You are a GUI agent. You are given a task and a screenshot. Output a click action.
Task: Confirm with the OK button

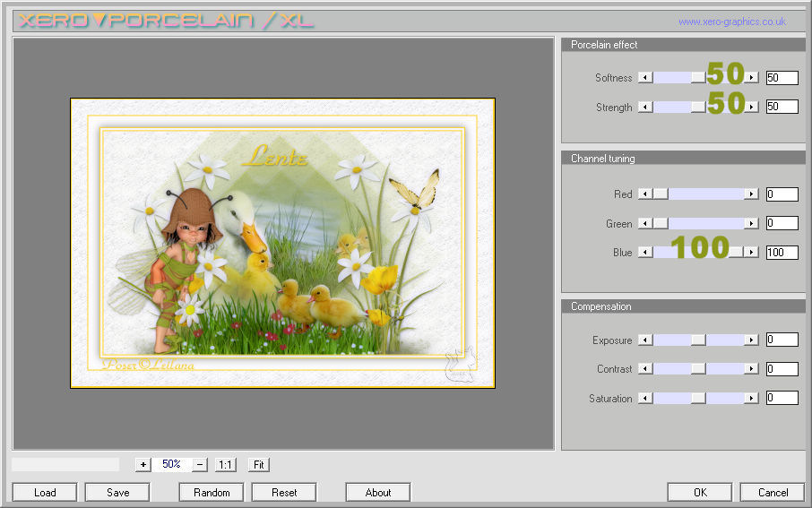click(x=700, y=493)
